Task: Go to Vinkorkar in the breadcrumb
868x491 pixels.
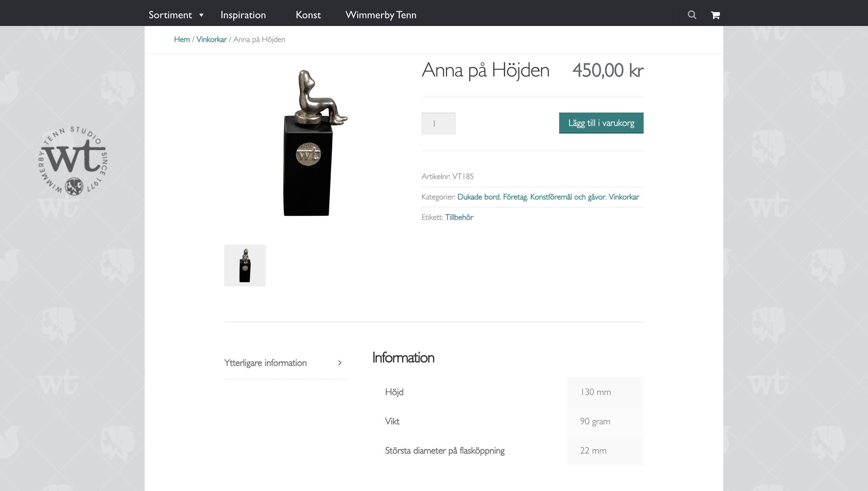Action: [211, 39]
